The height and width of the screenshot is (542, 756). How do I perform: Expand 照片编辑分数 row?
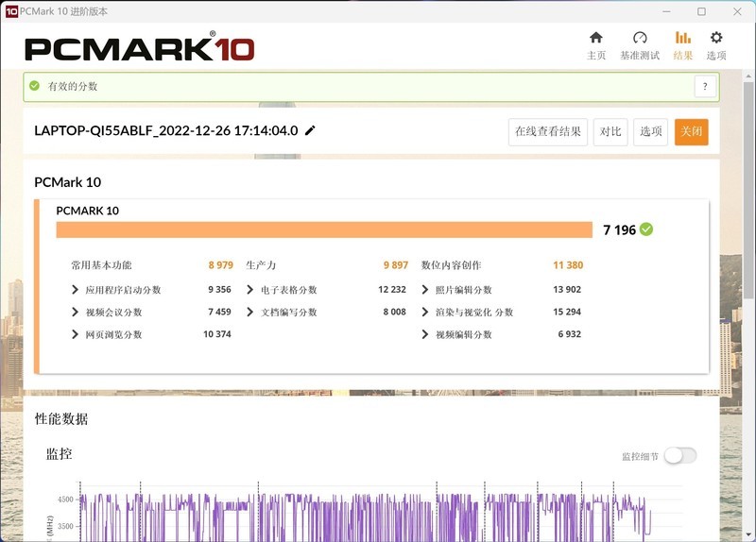click(424, 290)
